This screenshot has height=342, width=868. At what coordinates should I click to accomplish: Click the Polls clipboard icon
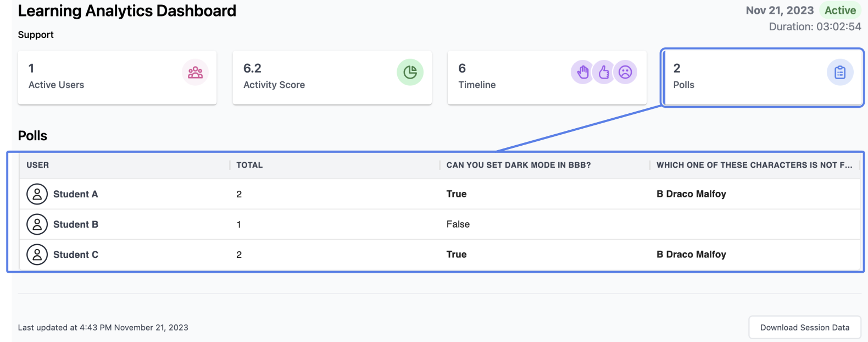(840, 73)
